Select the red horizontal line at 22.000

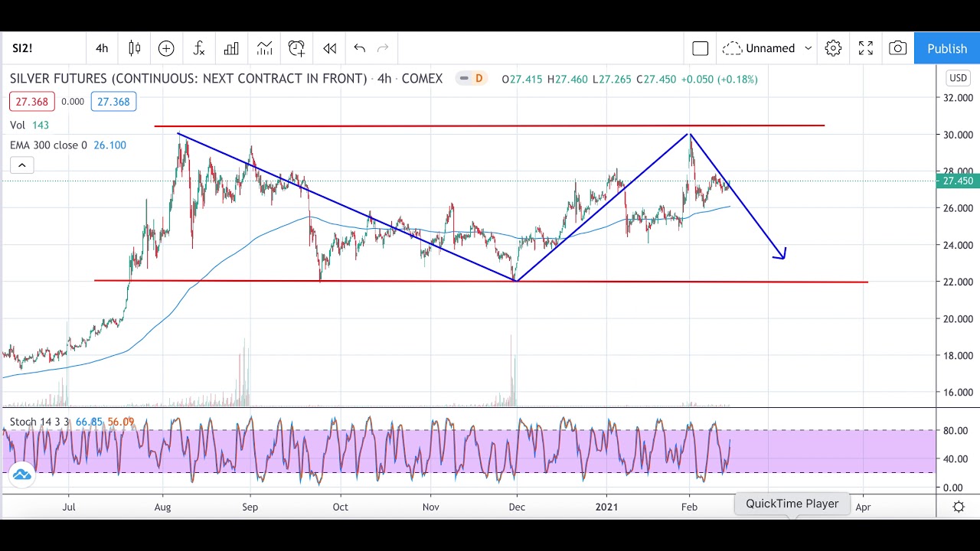481,281
